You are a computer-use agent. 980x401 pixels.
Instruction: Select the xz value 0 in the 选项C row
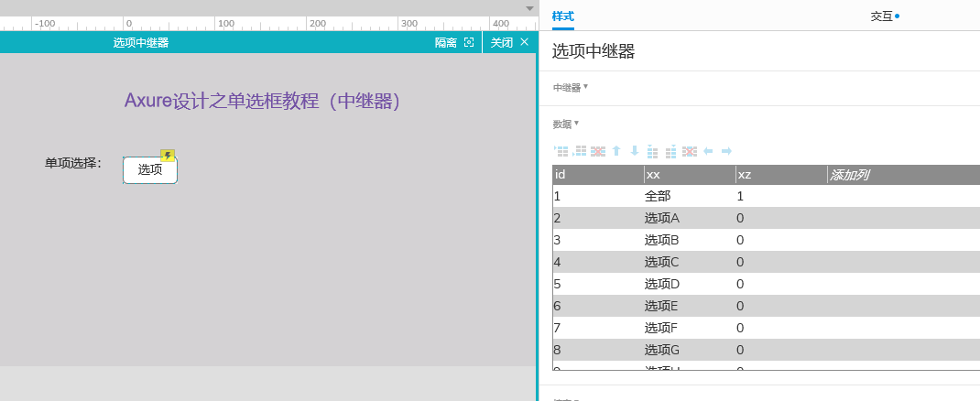click(781, 262)
